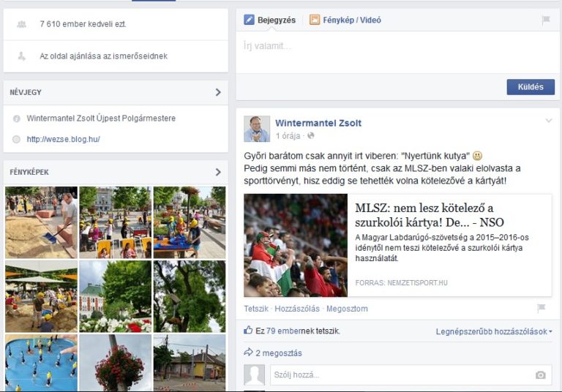Click the public globe icon next to 1 órája
562x392 pixels.
pos(311,135)
